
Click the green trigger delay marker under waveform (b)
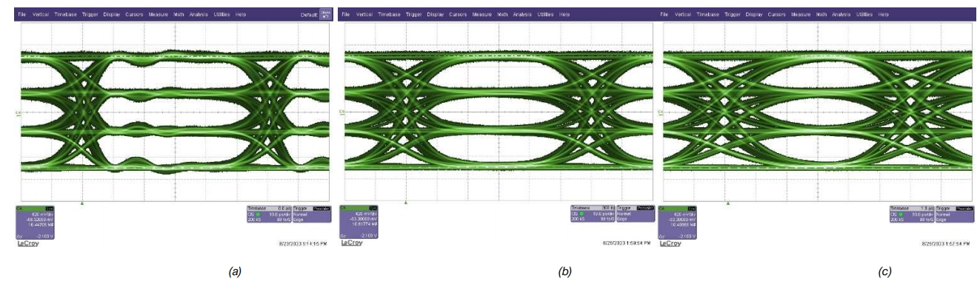click(x=405, y=202)
